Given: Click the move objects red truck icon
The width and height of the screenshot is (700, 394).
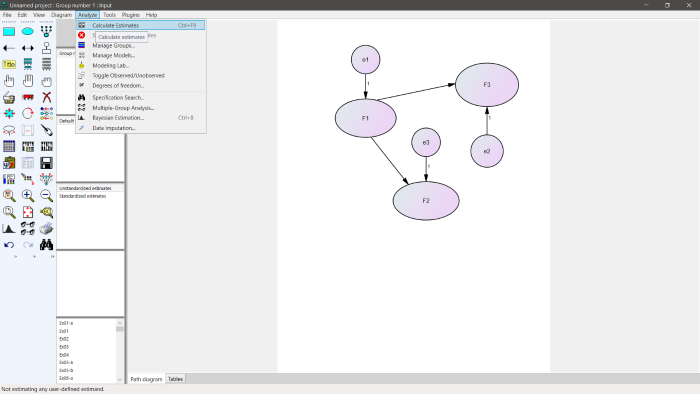Looking at the screenshot, I should (x=28, y=97).
